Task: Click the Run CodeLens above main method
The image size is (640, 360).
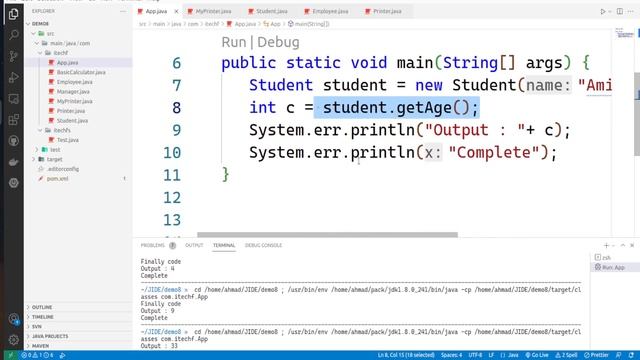Action: pyautogui.click(x=234, y=42)
